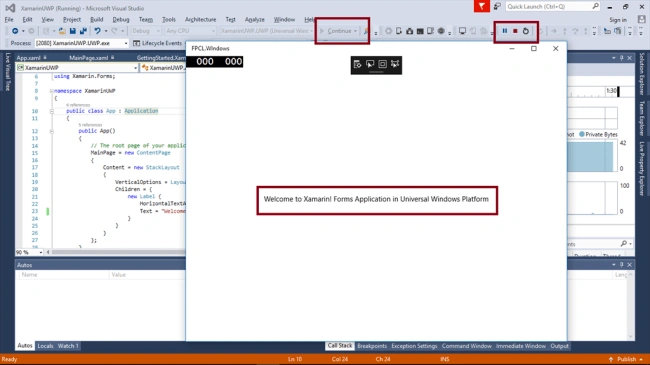Open the Analyze menu
Viewport: 650px width, 365px height.
pos(255,19)
